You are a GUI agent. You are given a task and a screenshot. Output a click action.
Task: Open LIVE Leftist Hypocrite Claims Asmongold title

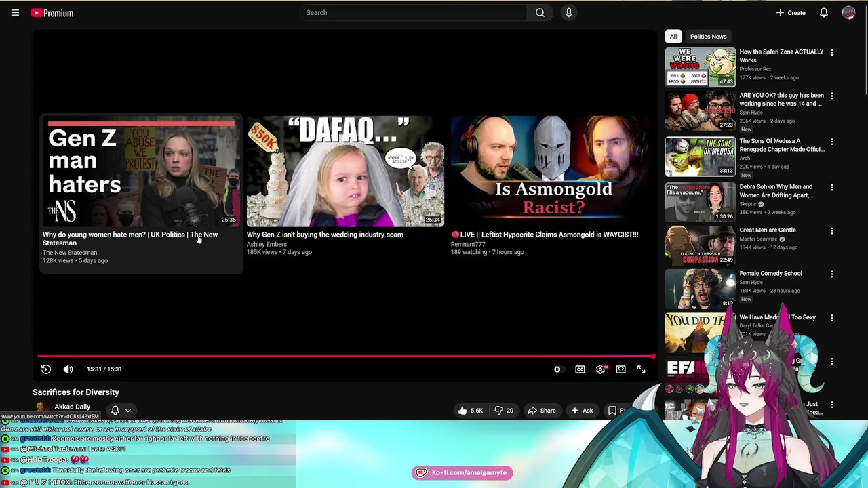545,235
